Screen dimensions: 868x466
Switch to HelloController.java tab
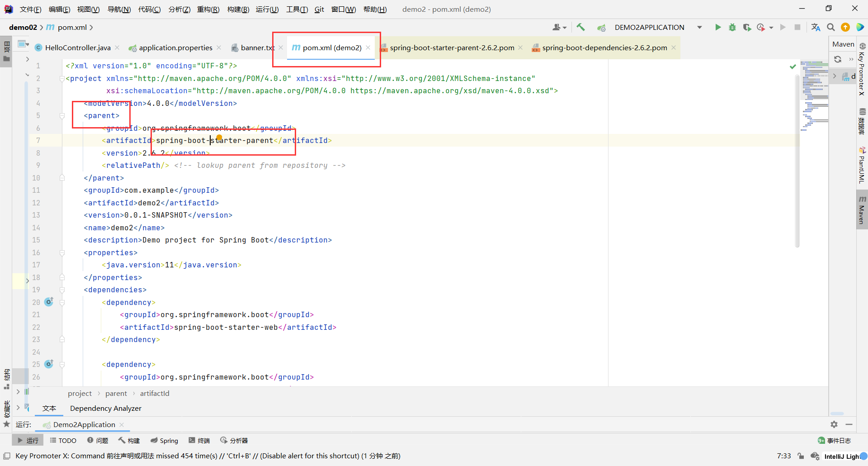(x=77, y=48)
